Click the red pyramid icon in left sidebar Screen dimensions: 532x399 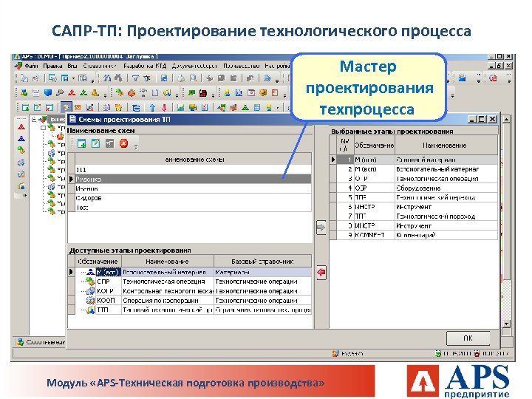(x=21, y=127)
